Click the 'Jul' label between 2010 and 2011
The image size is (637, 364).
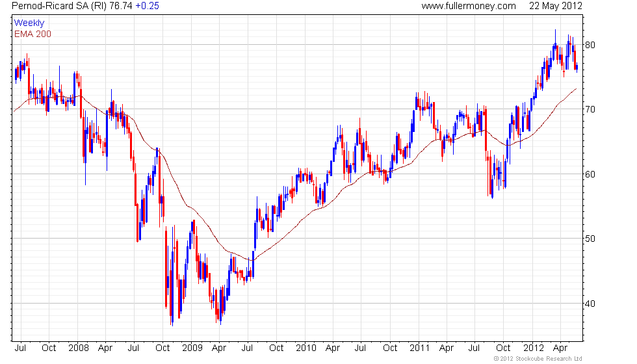point(360,348)
